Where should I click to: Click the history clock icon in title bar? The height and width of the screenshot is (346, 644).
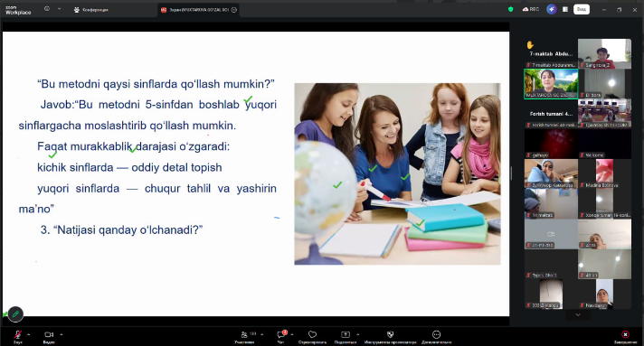tap(47, 9)
